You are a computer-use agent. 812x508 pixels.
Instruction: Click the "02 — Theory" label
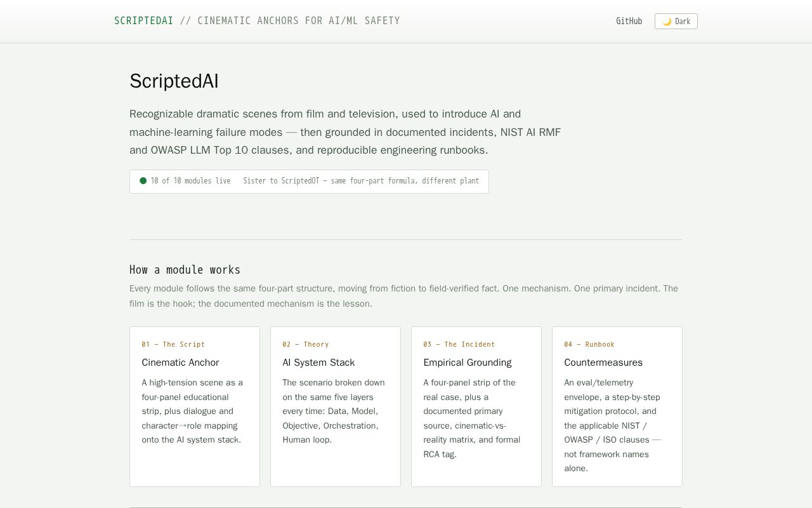click(x=306, y=344)
